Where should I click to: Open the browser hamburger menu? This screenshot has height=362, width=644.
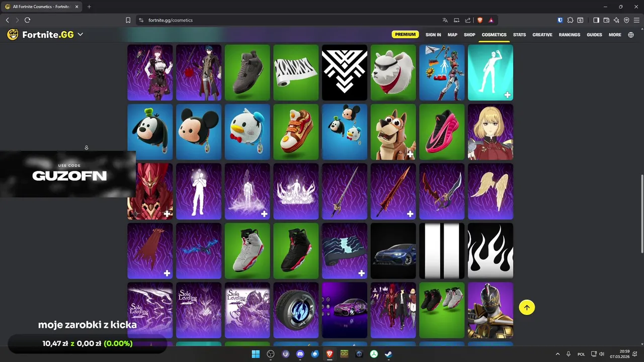click(636, 20)
